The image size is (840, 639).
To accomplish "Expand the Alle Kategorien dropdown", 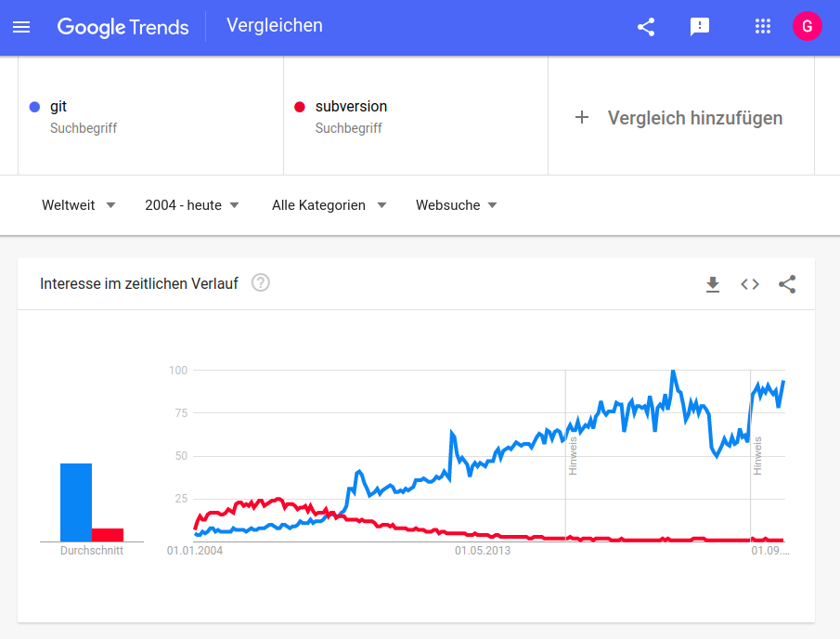I will click(x=329, y=205).
